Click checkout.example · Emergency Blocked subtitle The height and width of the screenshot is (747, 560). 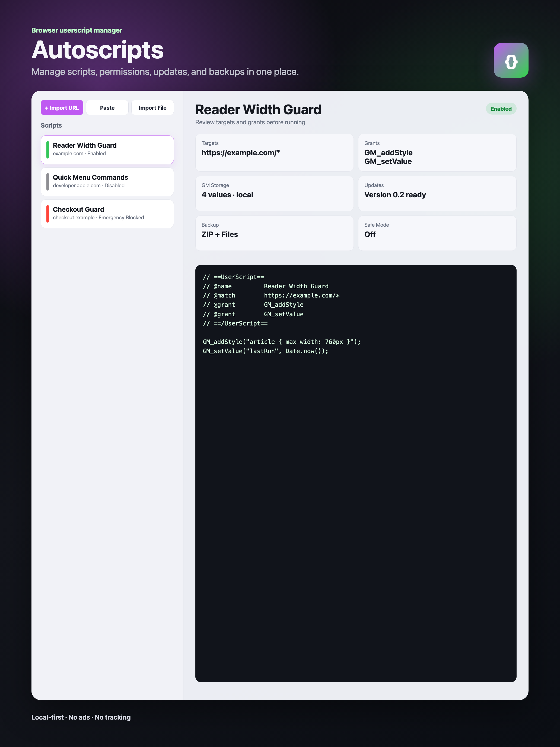(x=98, y=217)
